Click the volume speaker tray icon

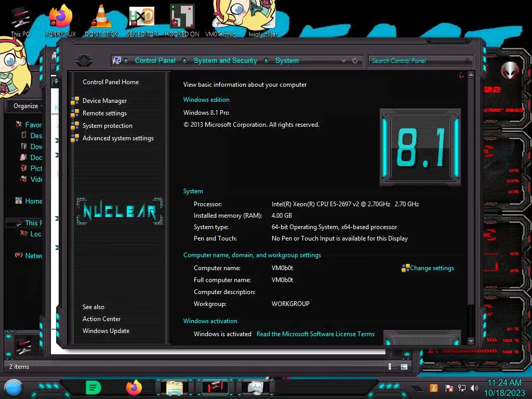tap(474, 388)
